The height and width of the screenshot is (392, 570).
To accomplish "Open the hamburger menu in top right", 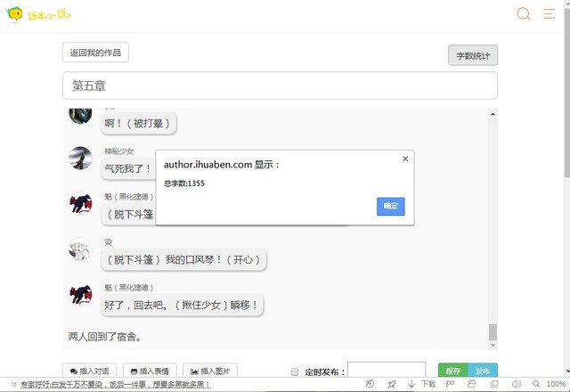I will point(549,13).
